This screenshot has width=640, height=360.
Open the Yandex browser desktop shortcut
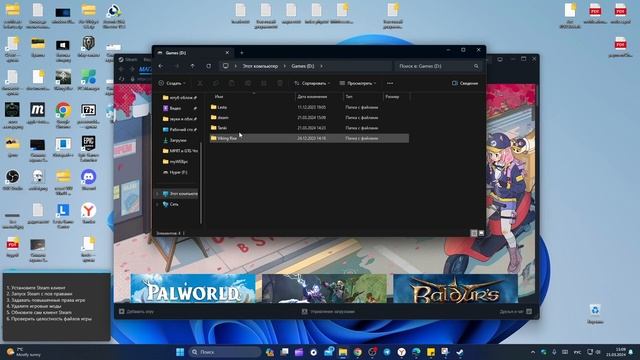pos(89,213)
